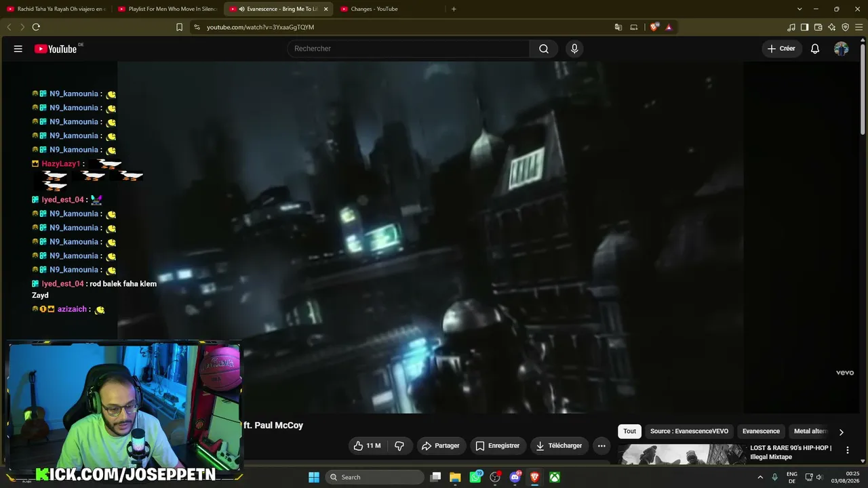This screenshot has height=488, width=868.
Task: Go back in browser history
Action: (x=9, y=27)
